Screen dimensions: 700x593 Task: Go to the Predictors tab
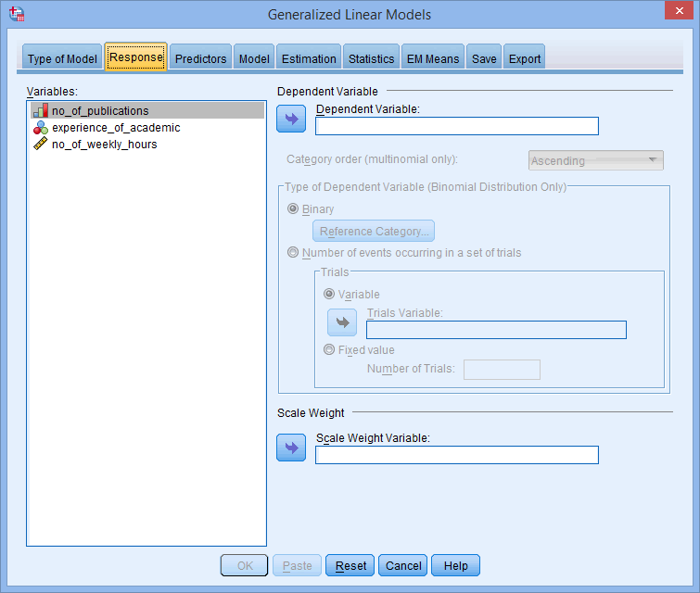(200, 58)
